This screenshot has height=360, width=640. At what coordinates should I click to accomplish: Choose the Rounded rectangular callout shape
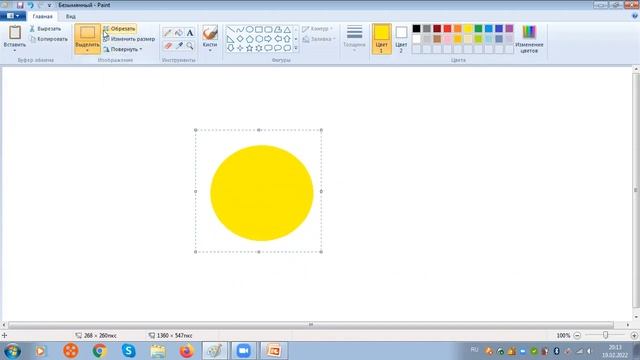coord(268,48)
